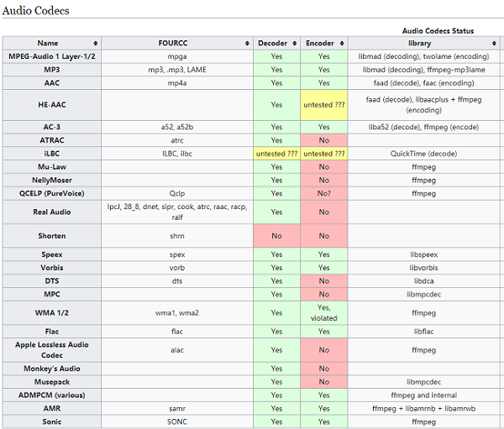Select the Name column header text

click(48, 43)
